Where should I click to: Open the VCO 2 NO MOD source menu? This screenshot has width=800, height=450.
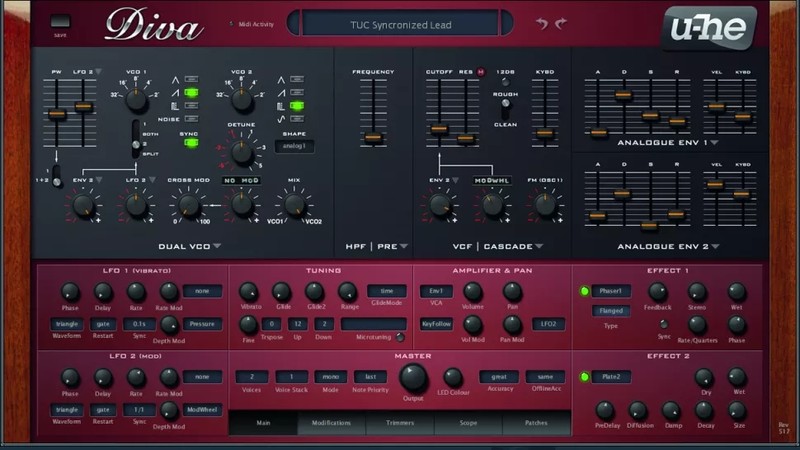[x=241, y=181]
